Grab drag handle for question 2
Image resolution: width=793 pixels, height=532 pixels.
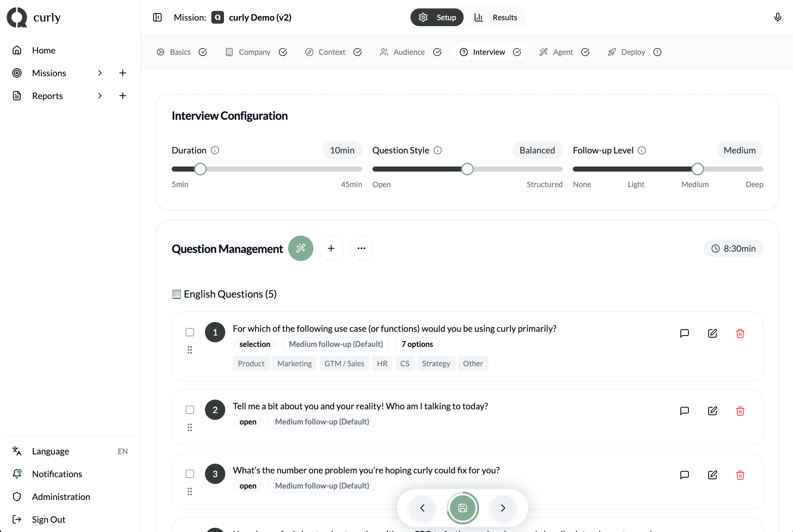tap(190, 427)
